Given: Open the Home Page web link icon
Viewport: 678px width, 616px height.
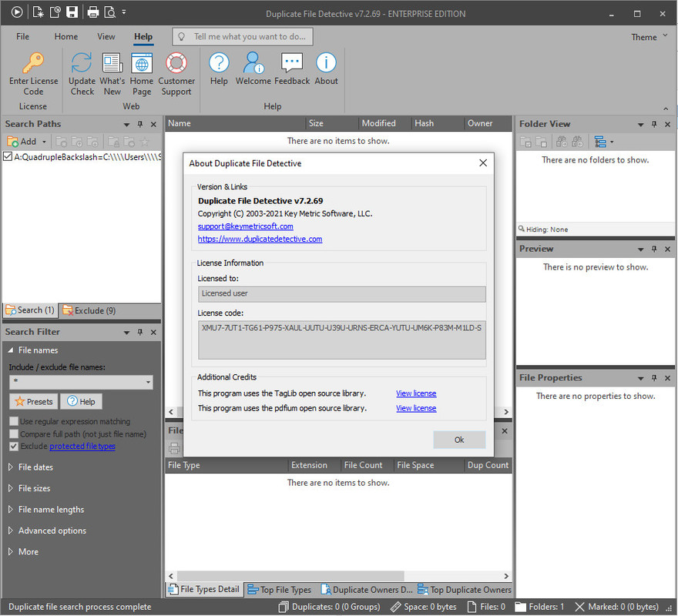Looking at the screenshot, I should point(142,63).
